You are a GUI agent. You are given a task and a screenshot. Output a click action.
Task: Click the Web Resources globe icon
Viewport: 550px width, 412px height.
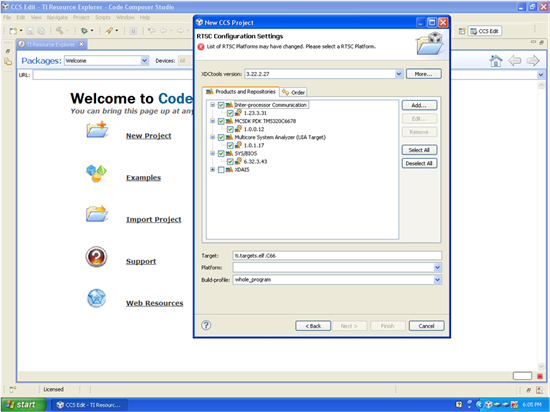(96, 298)
